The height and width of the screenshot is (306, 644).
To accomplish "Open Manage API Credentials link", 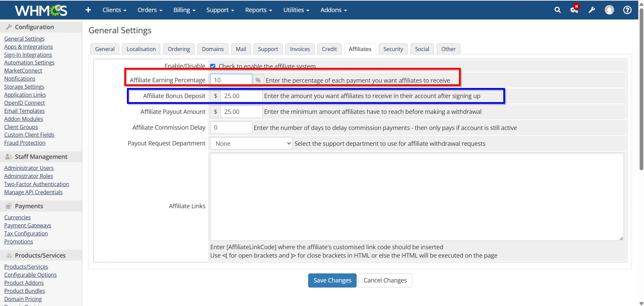I will 34,192.
